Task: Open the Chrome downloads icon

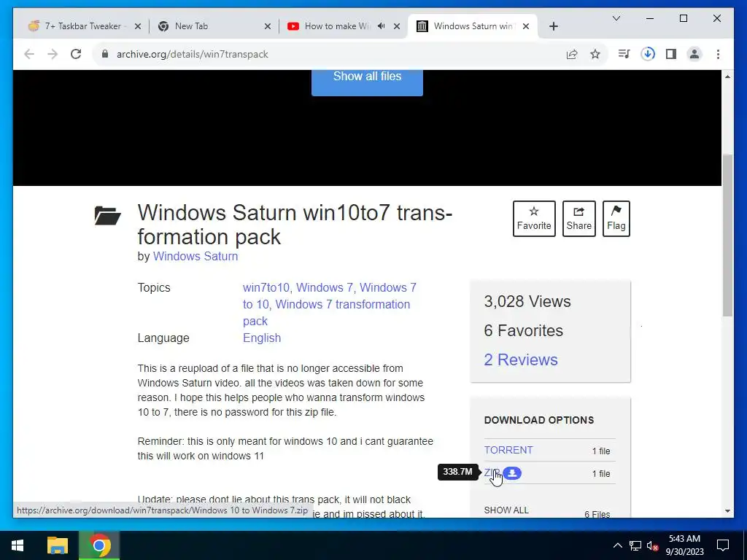Action: point(648,54)
